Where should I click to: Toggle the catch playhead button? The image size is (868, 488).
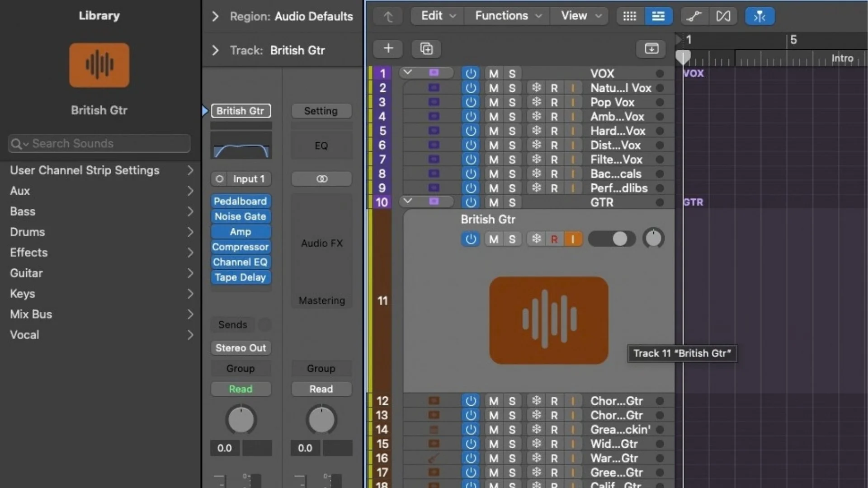pos(759,16)
